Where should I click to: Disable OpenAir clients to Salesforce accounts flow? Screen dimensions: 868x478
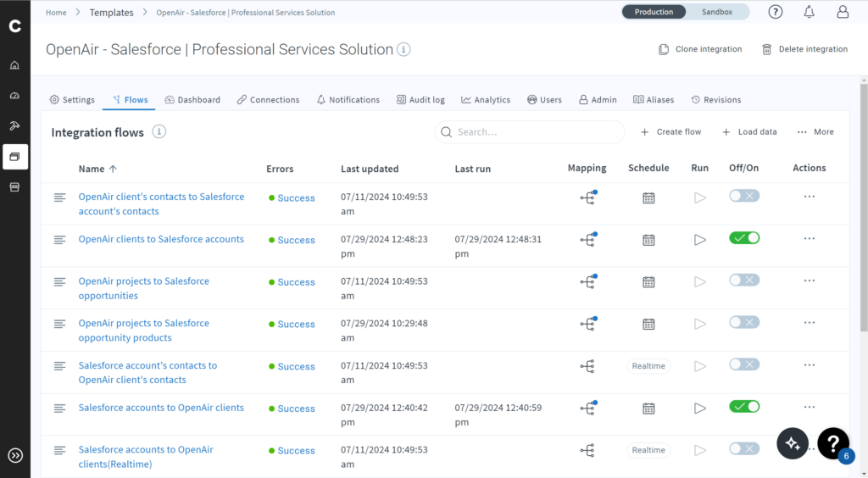click(744, 238)
